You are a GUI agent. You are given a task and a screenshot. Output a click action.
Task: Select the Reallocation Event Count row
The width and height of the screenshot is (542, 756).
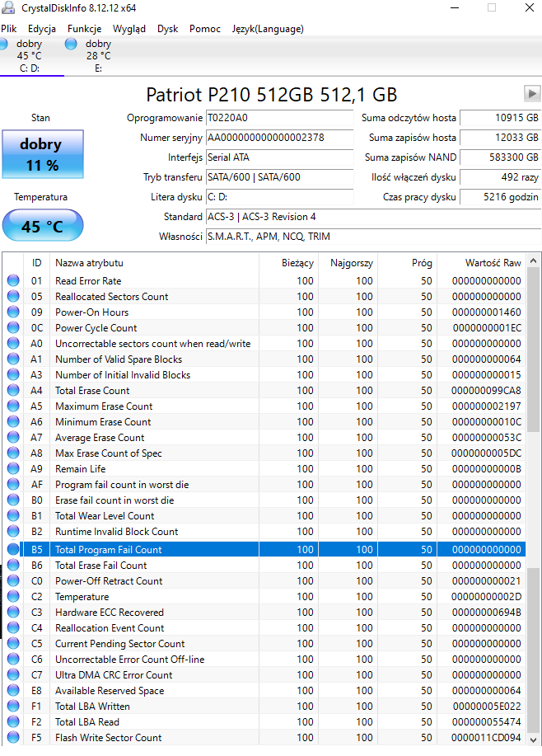(264, 627)
